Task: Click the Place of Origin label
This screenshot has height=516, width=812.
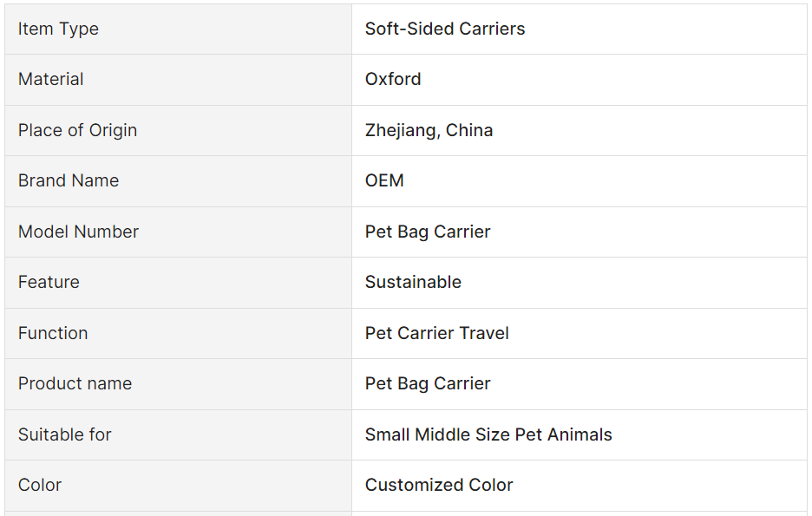Action: click(x=78, y=130)
